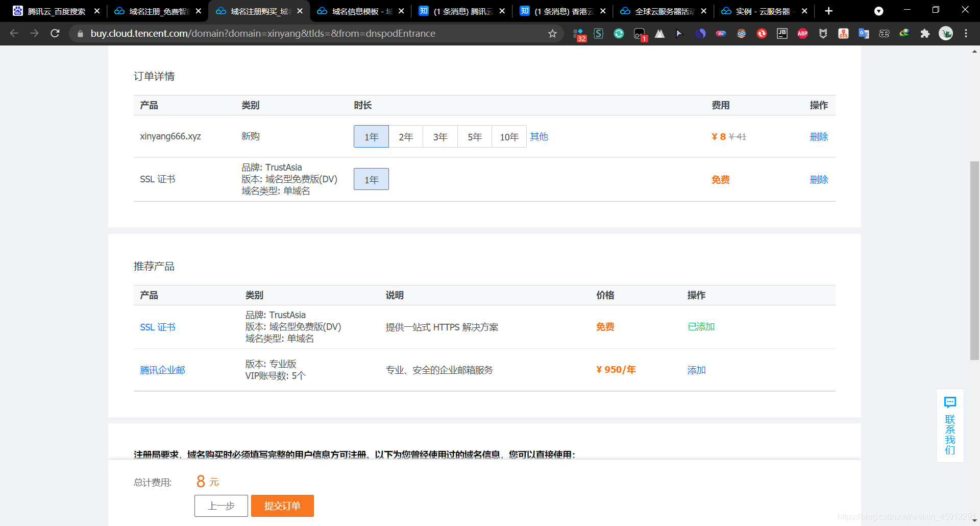The image size is (980, 526).
Task: Delete the xinyang666.xyz order row
Action: 819,137
